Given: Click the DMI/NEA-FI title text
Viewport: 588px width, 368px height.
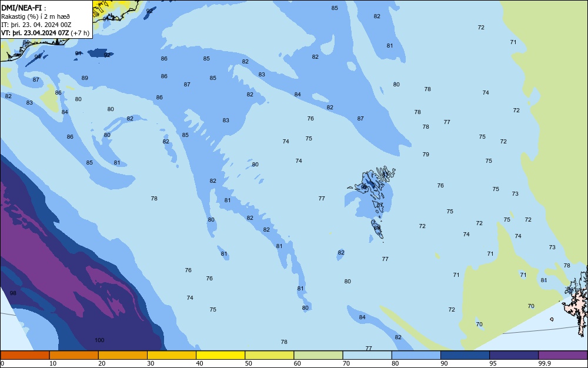Looking at the screenshot, I should [21, 8].
